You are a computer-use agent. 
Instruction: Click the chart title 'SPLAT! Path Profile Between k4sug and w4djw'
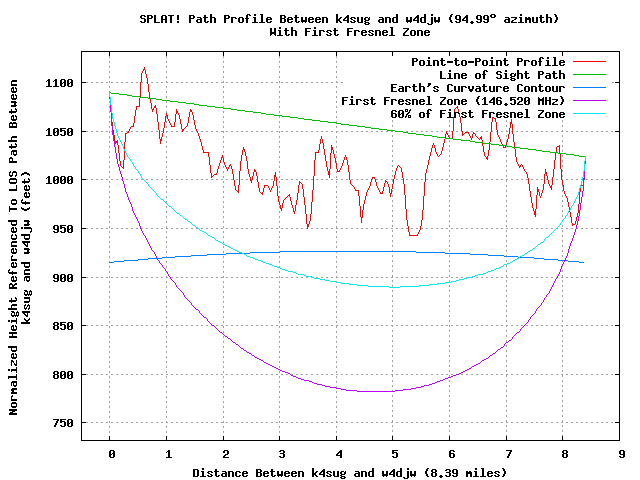291,19
